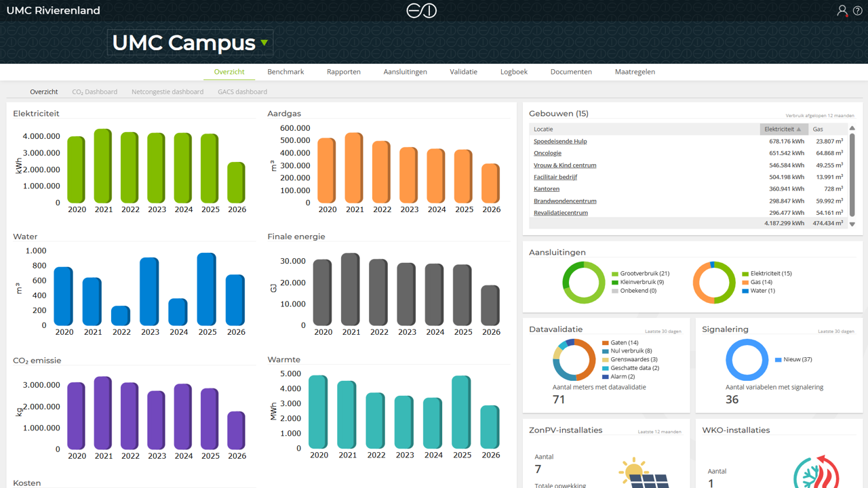Click the Nul verbruik (8) legend swatch
This screenshot has height=488, width=868.
(x=606, y=351)
